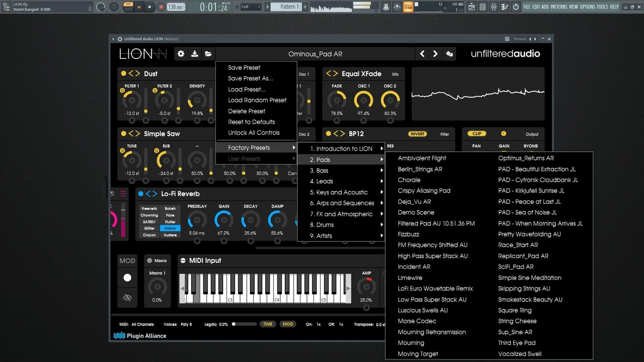The image size is (644, 362).
Task: Load the PAD - Sea of Noise JL preset
Action: 528,212
